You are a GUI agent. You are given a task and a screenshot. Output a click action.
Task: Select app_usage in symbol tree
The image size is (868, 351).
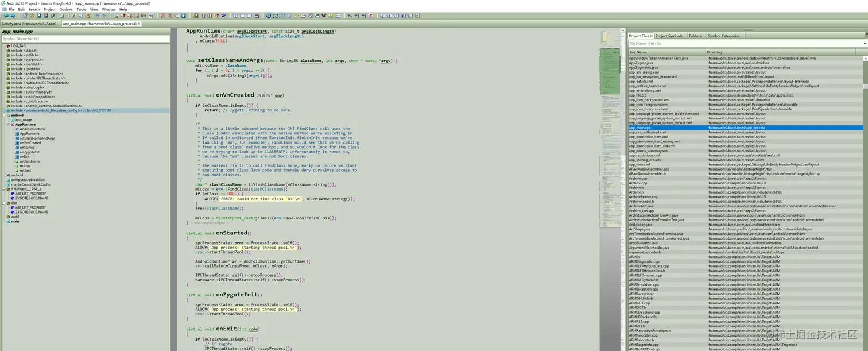click(24, 119)
